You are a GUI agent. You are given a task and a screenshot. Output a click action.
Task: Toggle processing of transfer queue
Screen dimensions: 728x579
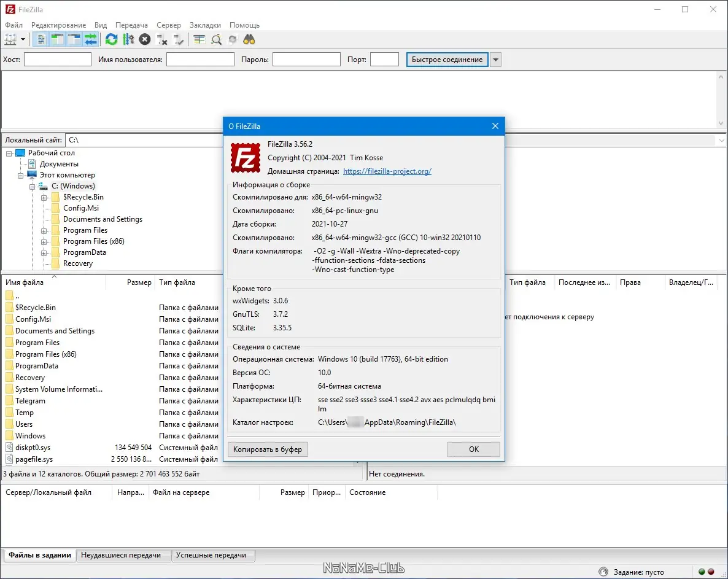click(128, 39)
